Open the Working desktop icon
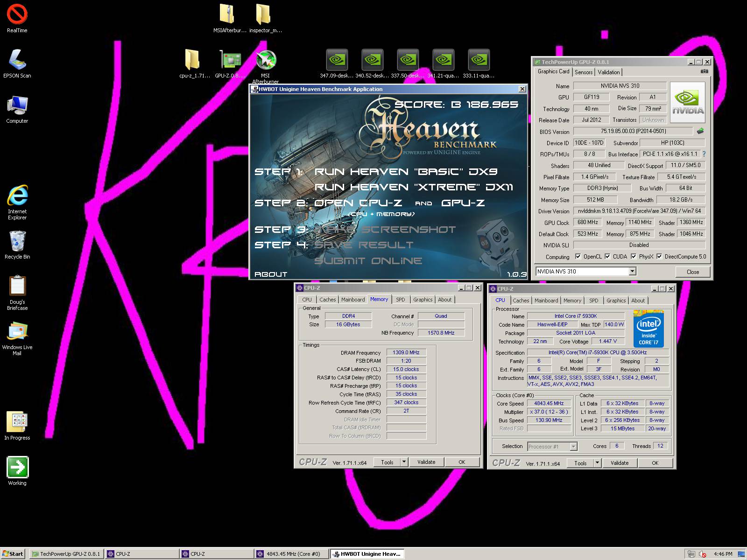This screenshot has height=560, width=747. point(17,471)
